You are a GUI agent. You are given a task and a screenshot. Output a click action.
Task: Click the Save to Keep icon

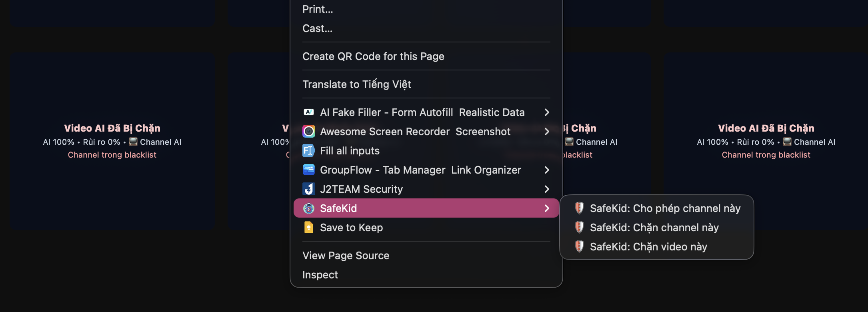308,228
